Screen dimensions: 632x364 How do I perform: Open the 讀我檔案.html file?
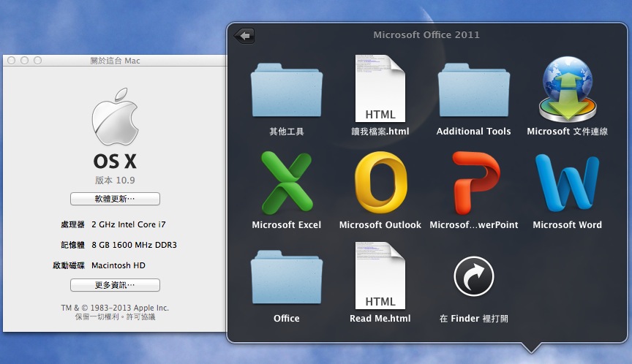[x=380, y=88]
